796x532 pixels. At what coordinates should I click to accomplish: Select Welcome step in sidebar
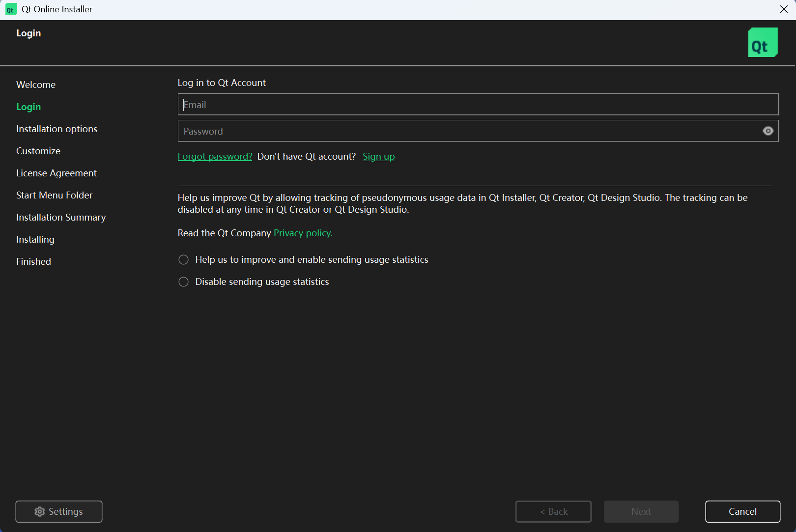(x=36, y=85)
